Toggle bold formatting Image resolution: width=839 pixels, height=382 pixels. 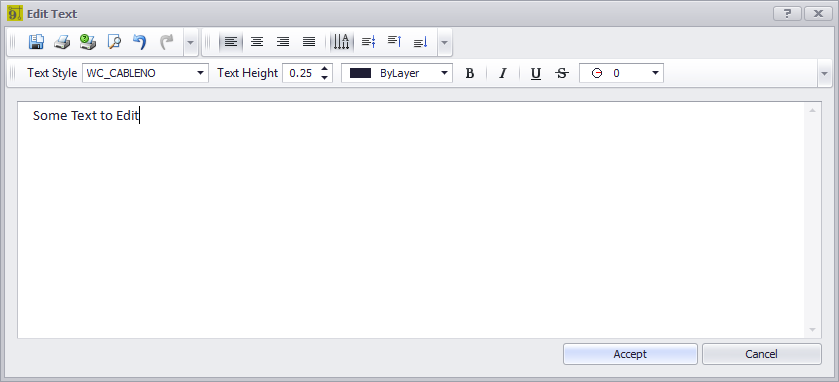470,73
